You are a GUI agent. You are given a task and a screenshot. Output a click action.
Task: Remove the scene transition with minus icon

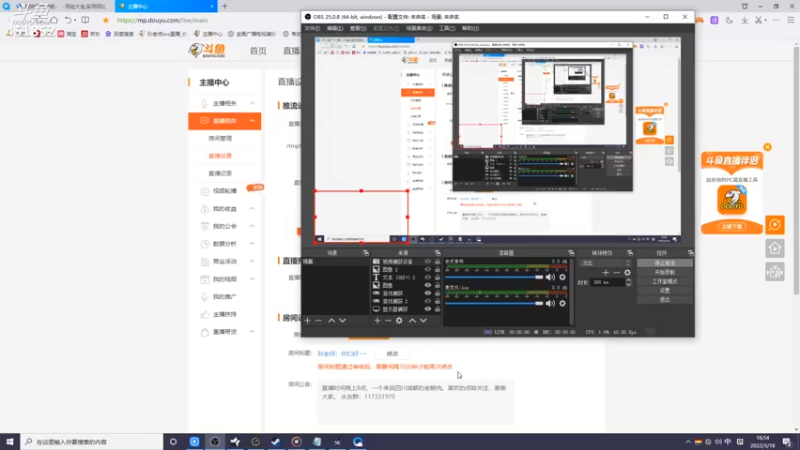616,272
